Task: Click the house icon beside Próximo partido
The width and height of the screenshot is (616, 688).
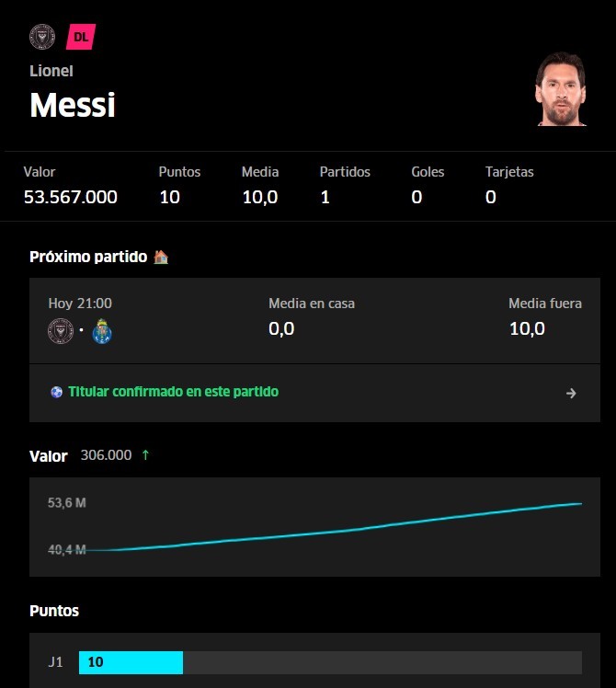Action: pos(161,257)
